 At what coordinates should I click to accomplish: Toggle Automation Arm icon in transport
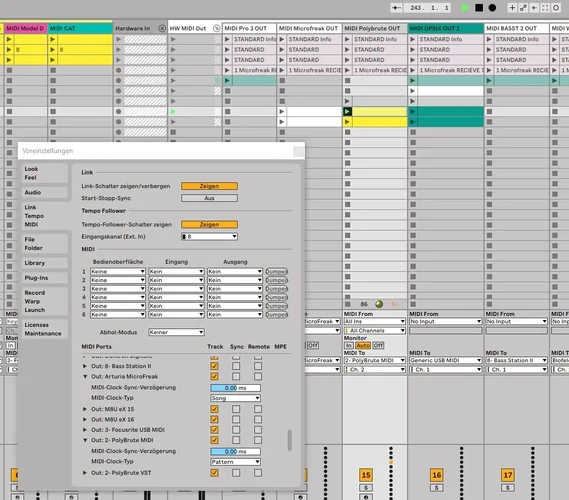(523, 8)
